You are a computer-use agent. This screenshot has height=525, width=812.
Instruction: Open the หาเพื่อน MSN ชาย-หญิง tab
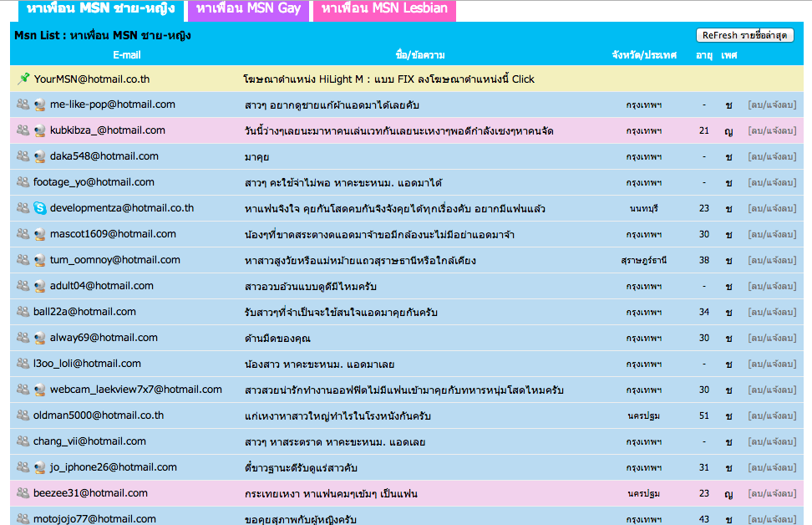(x=101, y=9)
